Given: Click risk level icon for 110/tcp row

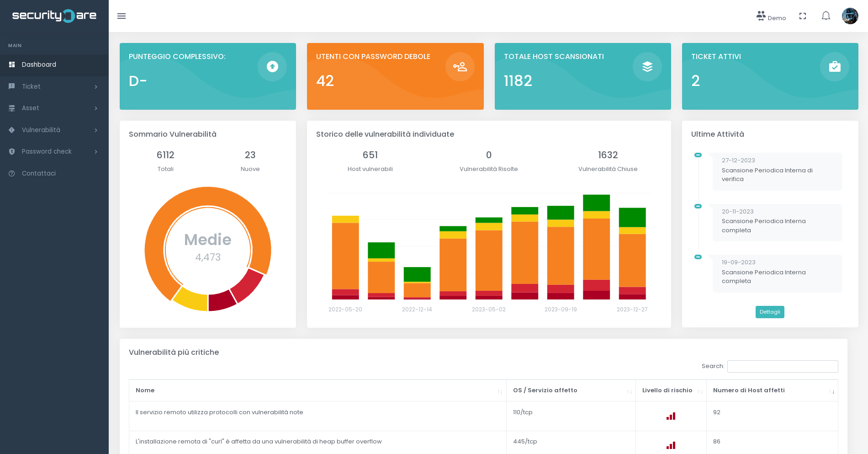Looking at the screenshot, I should point(671,416).
